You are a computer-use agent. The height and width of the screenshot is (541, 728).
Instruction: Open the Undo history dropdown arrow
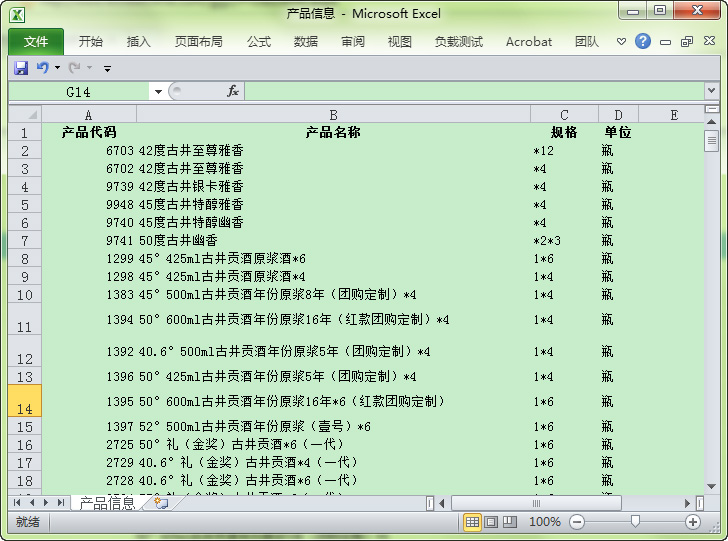tap(57, 68)
